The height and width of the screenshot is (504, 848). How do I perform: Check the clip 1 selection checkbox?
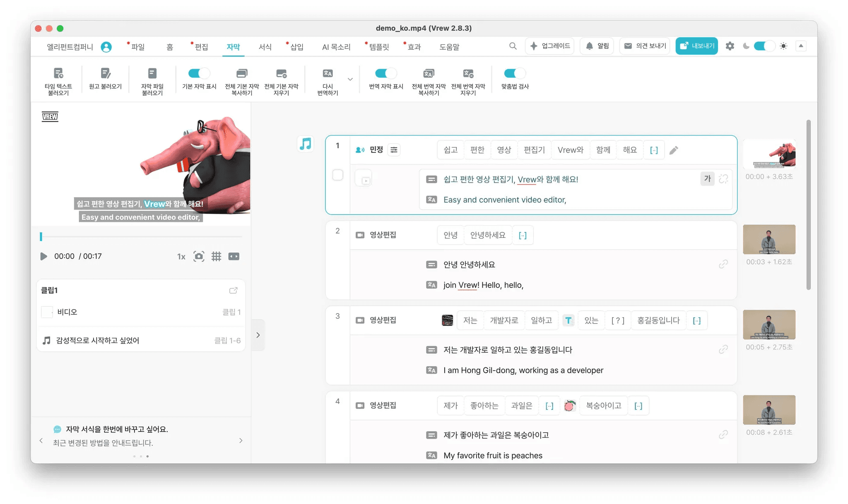click(338, 175)
